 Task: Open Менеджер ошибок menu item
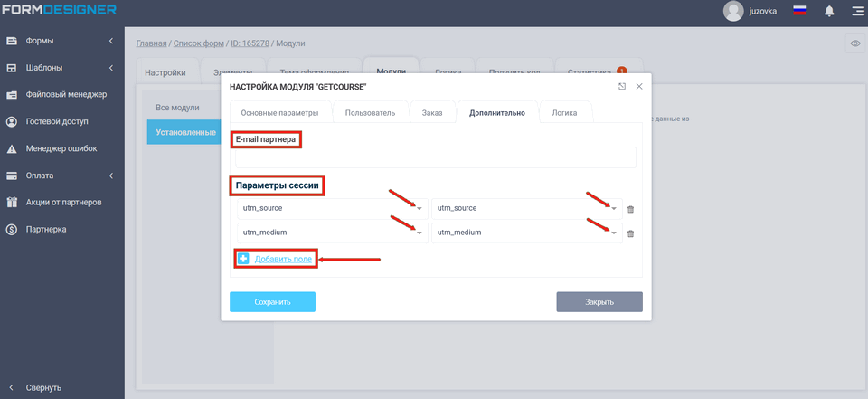pyautogui.click(x=62, y=148)
